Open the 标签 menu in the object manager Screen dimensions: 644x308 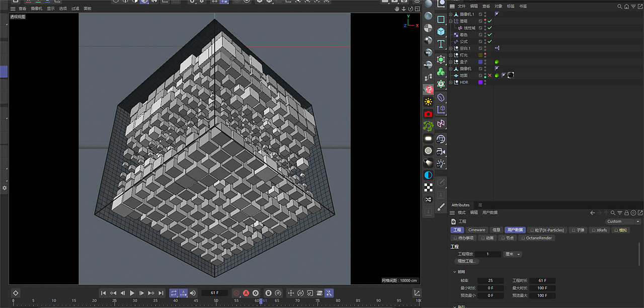pyautogui.click(x=510, y=7)
